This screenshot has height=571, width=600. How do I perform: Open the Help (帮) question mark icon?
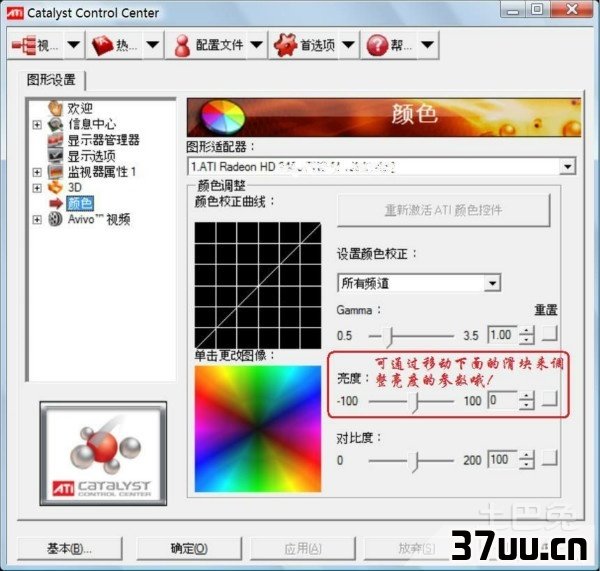pos(377,45)
